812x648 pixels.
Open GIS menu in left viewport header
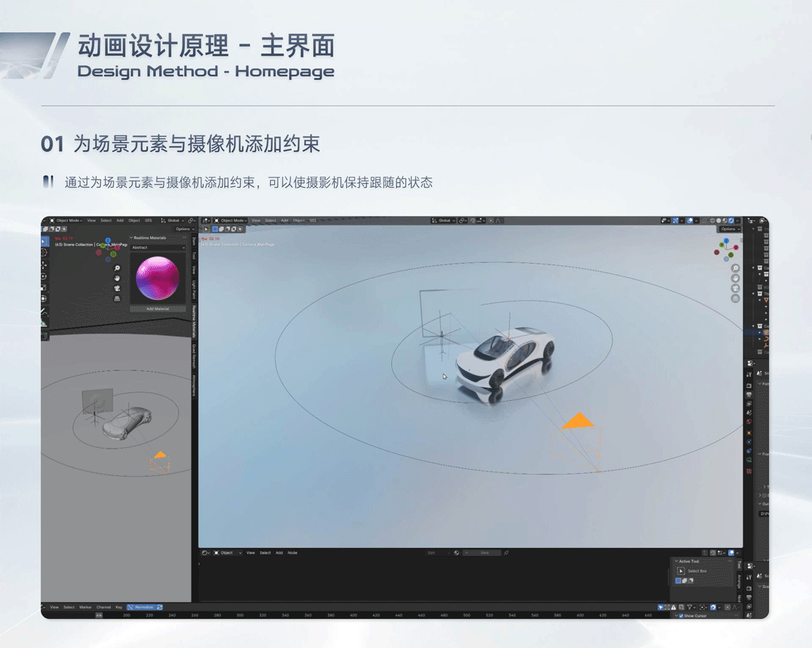pyautogui.click(x=148, y=221)
